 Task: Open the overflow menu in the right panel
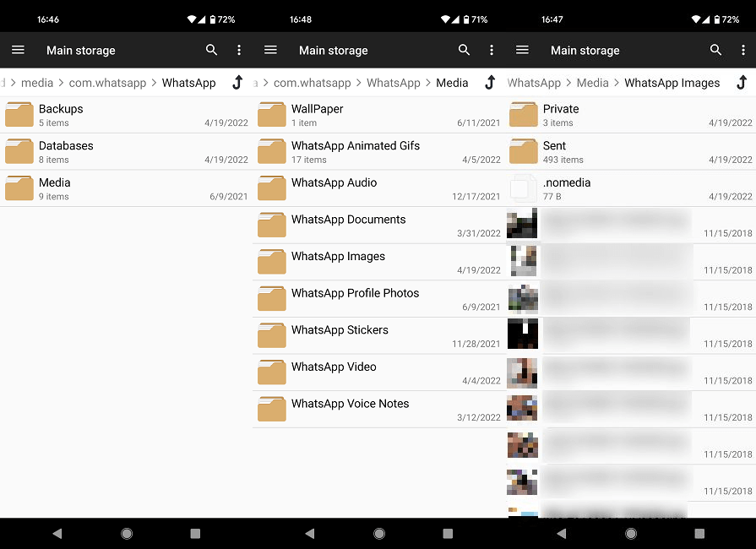(744, 50)
